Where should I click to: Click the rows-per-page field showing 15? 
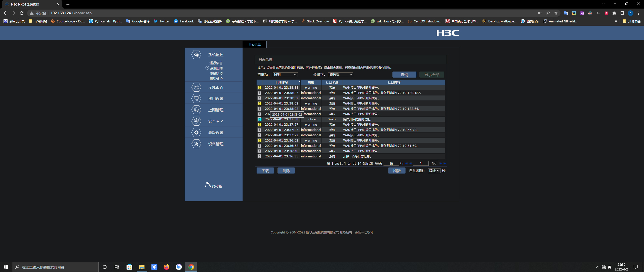pos(391,163)
